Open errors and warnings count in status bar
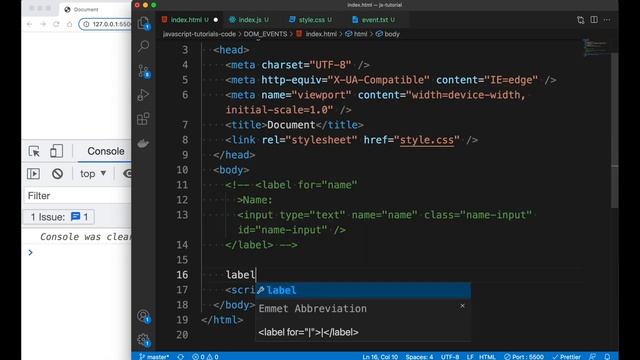This screenshot has height=360, width=640. click(x=205, y=356)
